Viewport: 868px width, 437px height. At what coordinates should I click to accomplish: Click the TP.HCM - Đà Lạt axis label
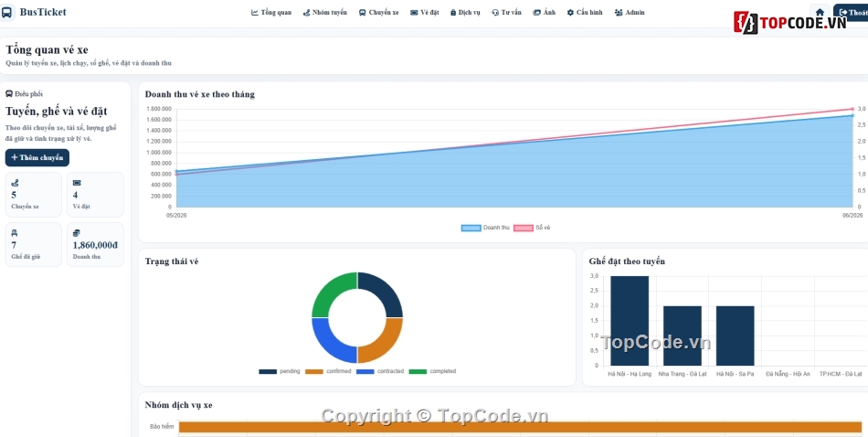pyautogui.click(x=841, y=375)
